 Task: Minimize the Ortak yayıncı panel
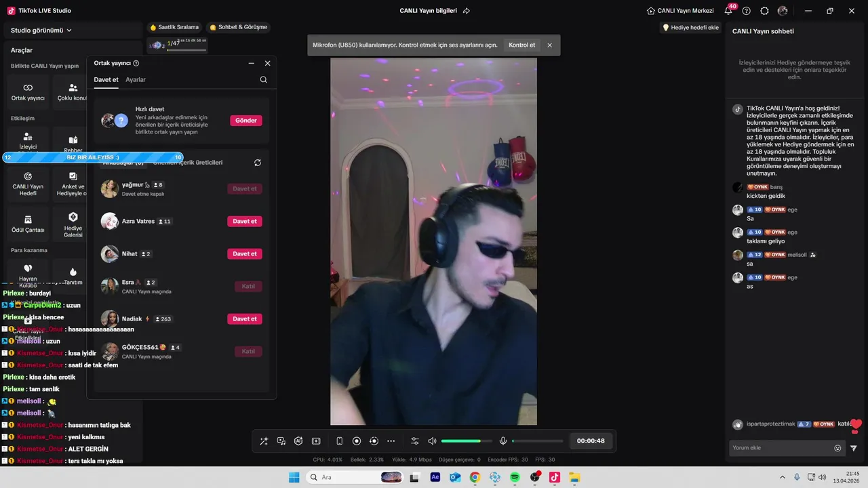pos(251,63)
